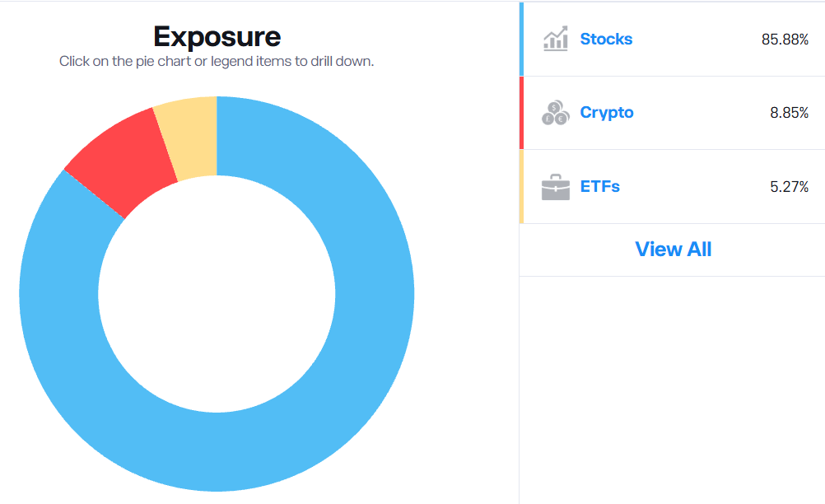Click the red Crypto color bar

tap(521, 113)
